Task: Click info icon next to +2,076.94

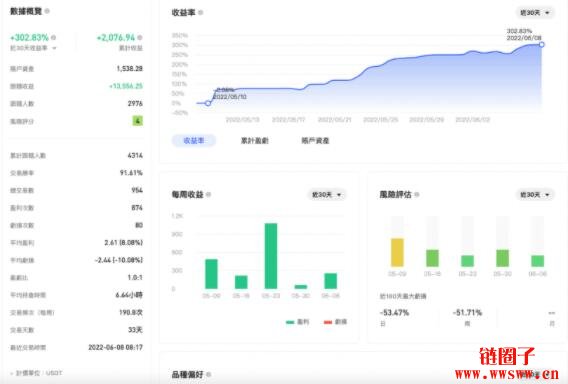Action: (140, 37)
